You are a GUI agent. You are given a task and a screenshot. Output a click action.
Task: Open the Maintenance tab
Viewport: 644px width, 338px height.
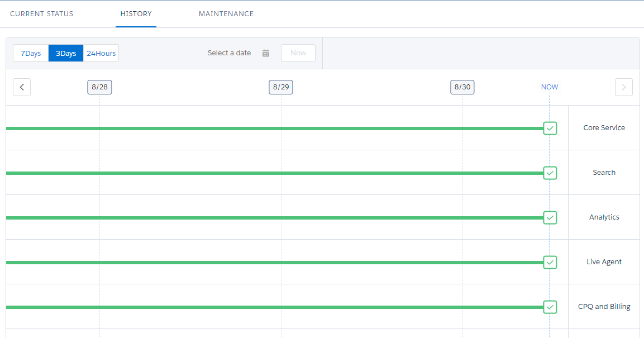click(226, 13)
